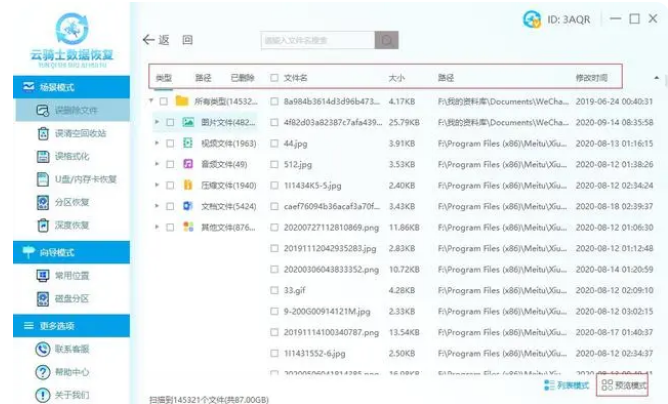The height and width of the screenshot is (404, 668).
Task: Collapse the 所有类型 tree node
Action: click(151, 101)
